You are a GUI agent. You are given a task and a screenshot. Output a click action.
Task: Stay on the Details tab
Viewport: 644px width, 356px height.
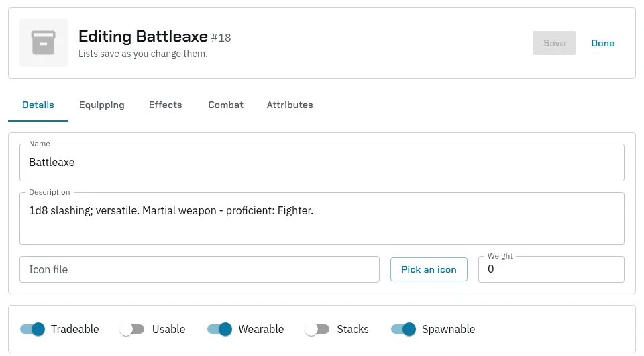coord(38,105)
